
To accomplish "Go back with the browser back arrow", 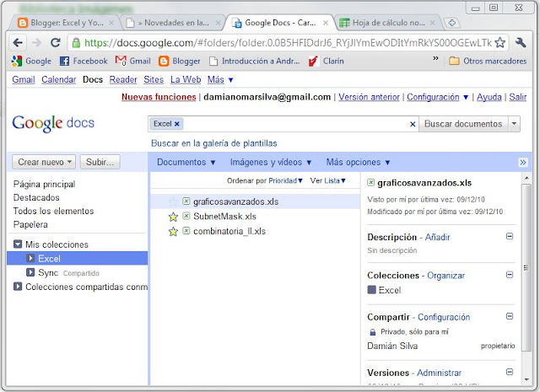I will click(x=18, y=43).
